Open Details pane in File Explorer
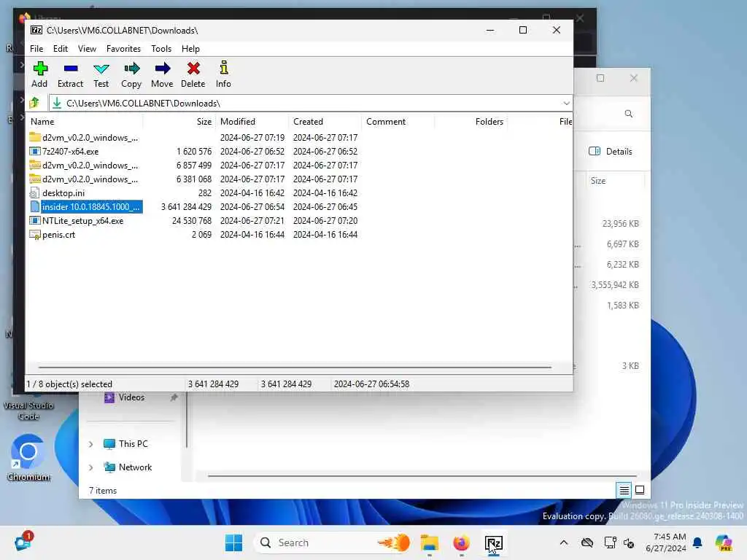 (611, 152)
